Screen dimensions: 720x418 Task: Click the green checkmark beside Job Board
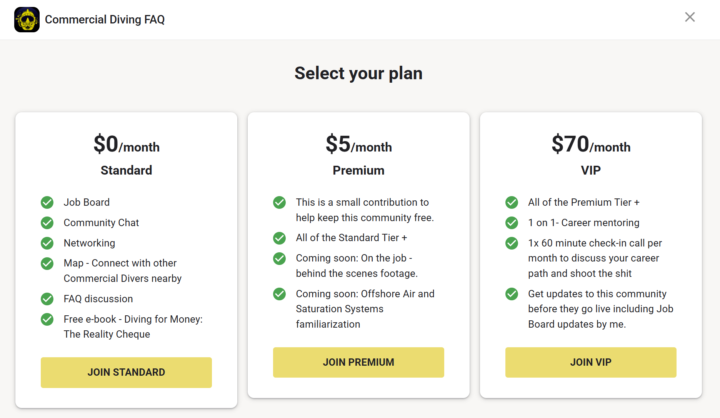[47, 202]
